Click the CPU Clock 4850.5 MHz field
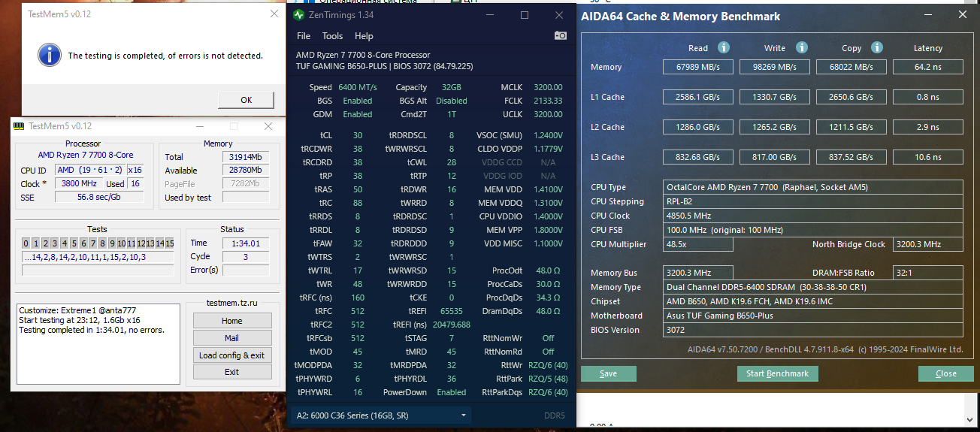Viewport: 980px width, 432px height. pos(814,216)
